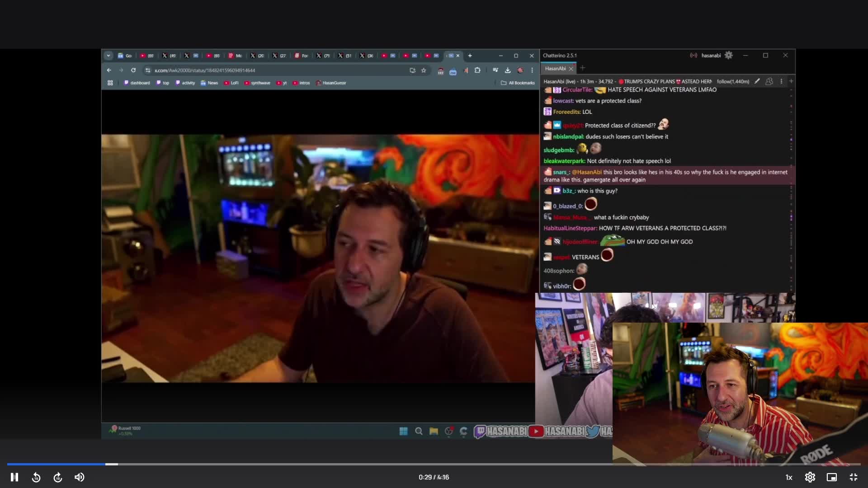868x488 pixels.
Task: Open video playback settings gear
Action: [x=810, y=477]
